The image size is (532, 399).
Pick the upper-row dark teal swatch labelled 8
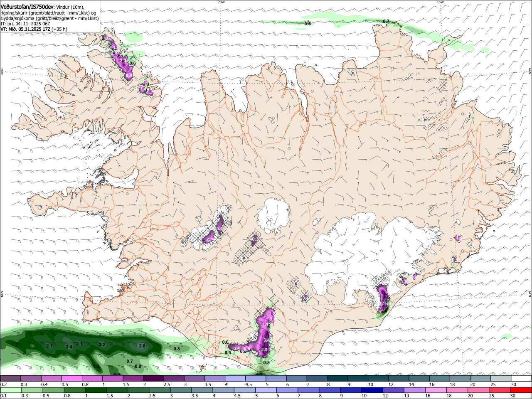pyautogui.click(x=337, y=379)
